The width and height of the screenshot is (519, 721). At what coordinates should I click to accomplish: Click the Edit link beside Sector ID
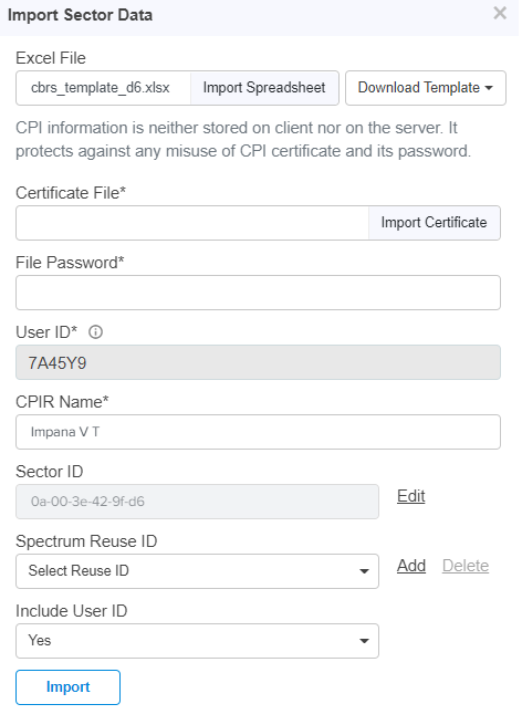click(x=411, y=496)
